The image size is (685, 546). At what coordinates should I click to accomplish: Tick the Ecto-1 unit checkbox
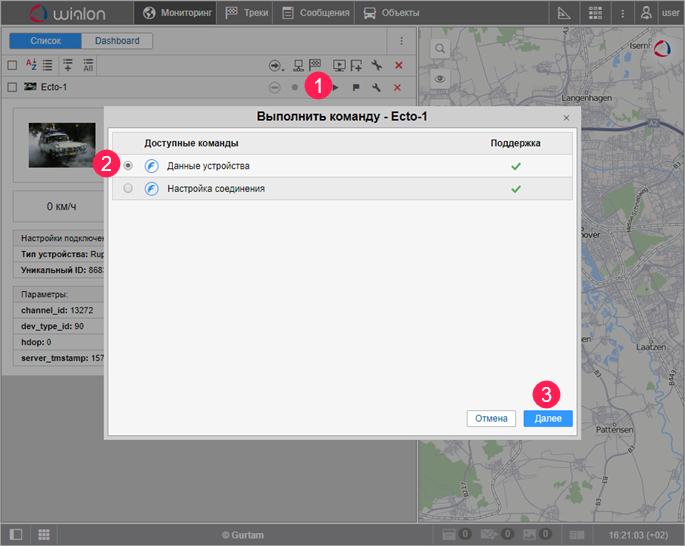click(x=12, y=87)
